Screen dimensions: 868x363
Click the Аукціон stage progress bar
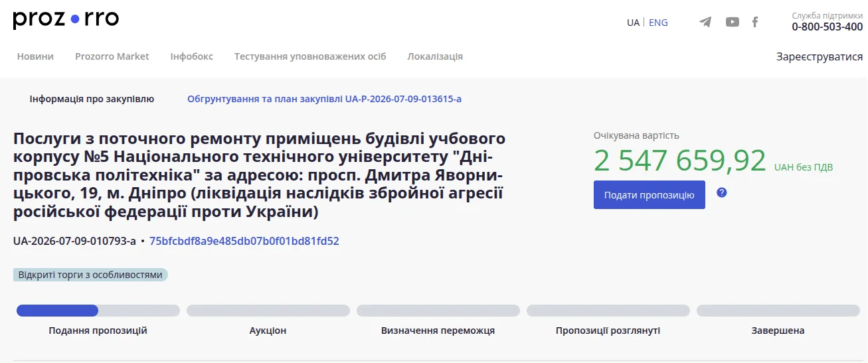pyautogui.click(x=268, y=311)
